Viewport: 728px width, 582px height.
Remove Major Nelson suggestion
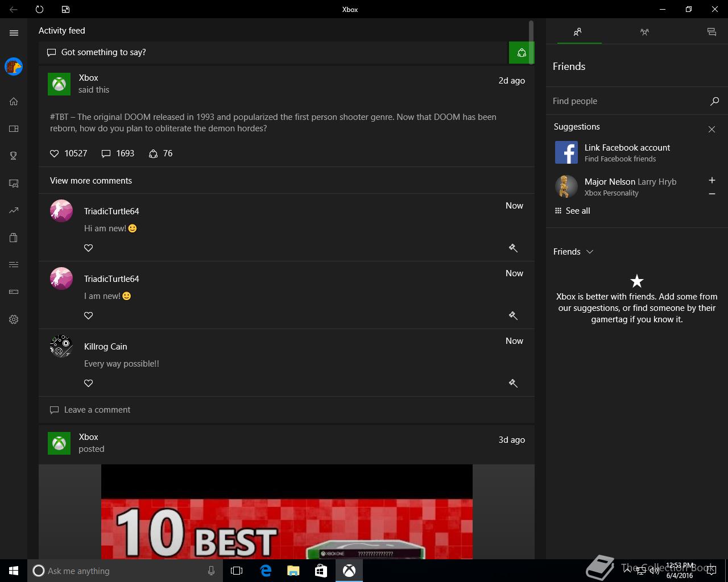(712, 194)
